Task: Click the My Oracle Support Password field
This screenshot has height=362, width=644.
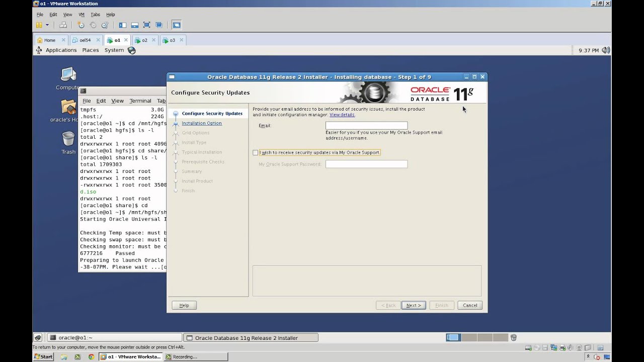Action: coord(366,164)
